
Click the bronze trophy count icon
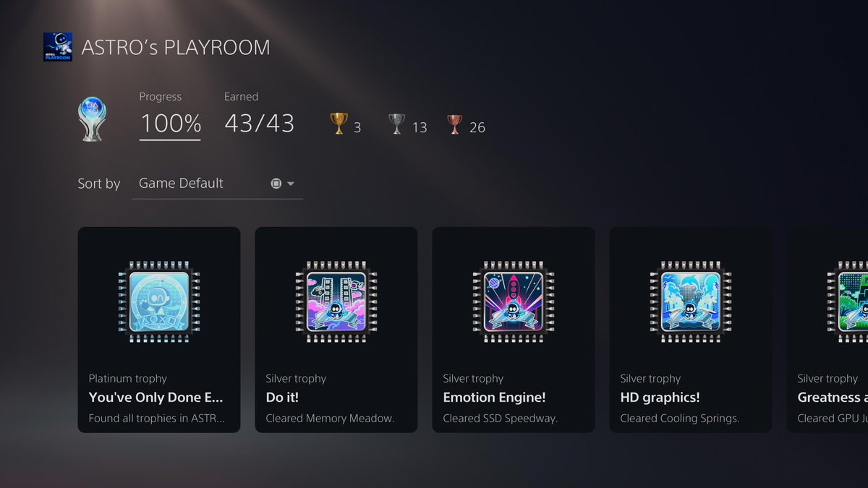click(x=454, y=124)
